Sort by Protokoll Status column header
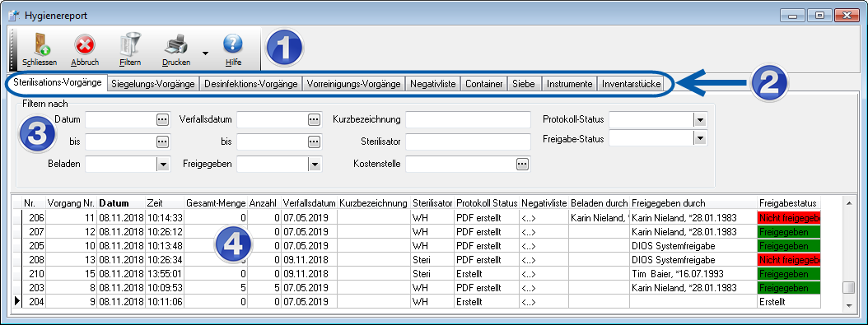The image size is (868, 325). tap(487, 203)
